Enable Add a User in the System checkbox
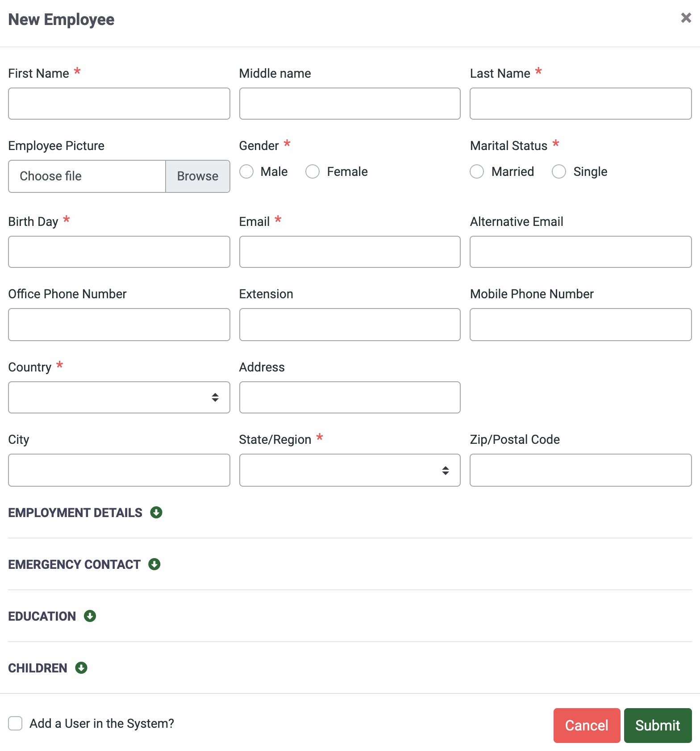This screenshot has width=700, height=751. coord(15,723)
